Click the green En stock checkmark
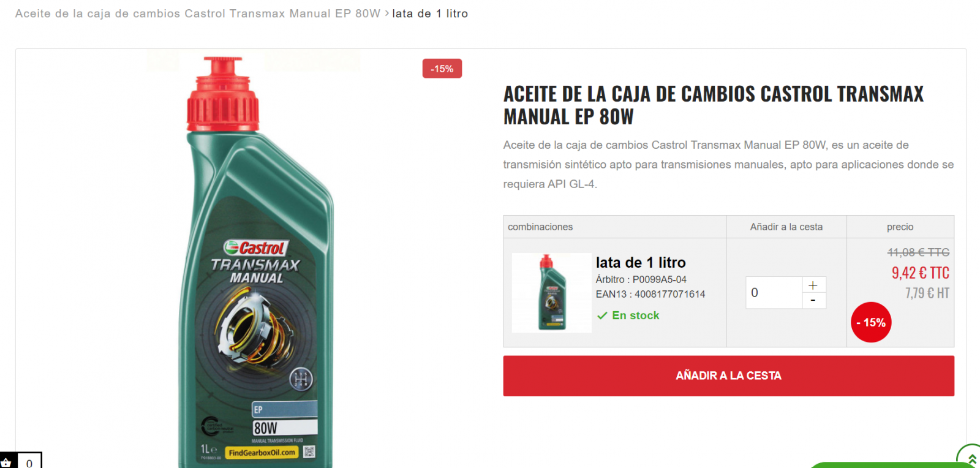The image size is (980, 468). coord(602,315)
